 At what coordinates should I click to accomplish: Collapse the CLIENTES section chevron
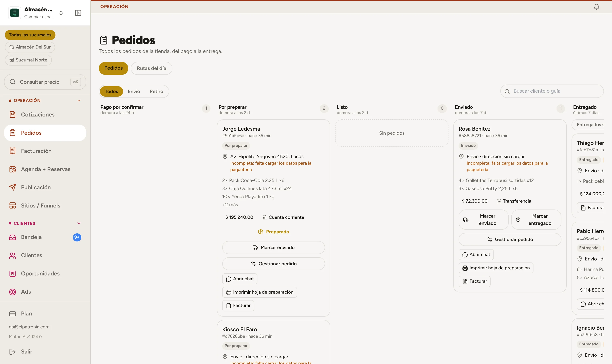coord(79,223)
